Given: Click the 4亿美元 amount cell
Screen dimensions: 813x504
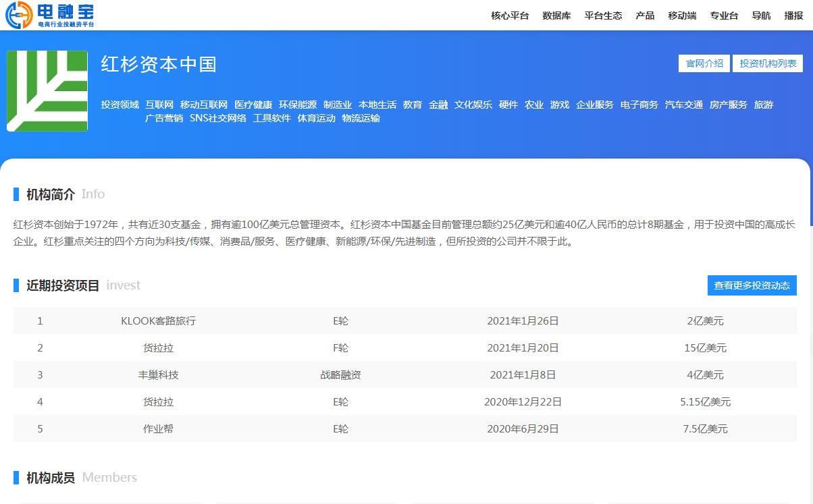Looking at the screenshot, I should pyautogui.click(x=706, y=374).
